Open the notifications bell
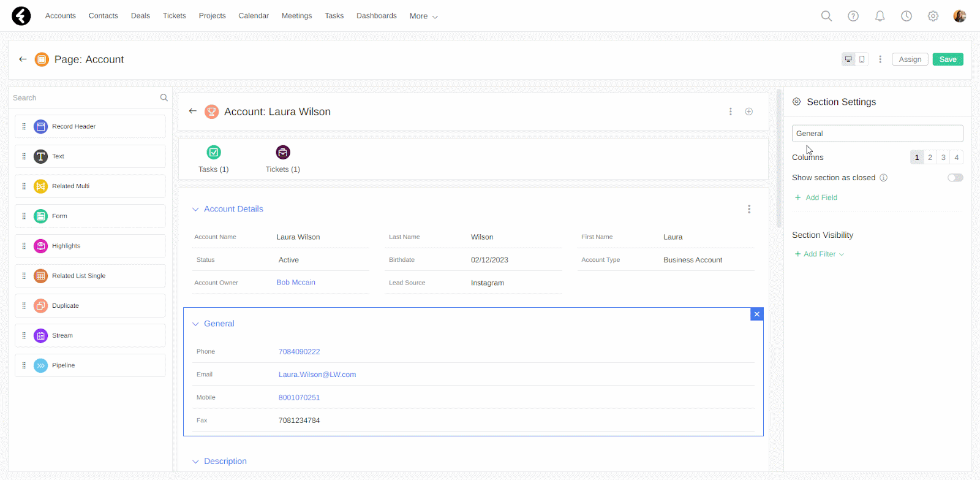The height and width of the screenshot is (480, 980). pyautogui.click(x=880, y=16)
